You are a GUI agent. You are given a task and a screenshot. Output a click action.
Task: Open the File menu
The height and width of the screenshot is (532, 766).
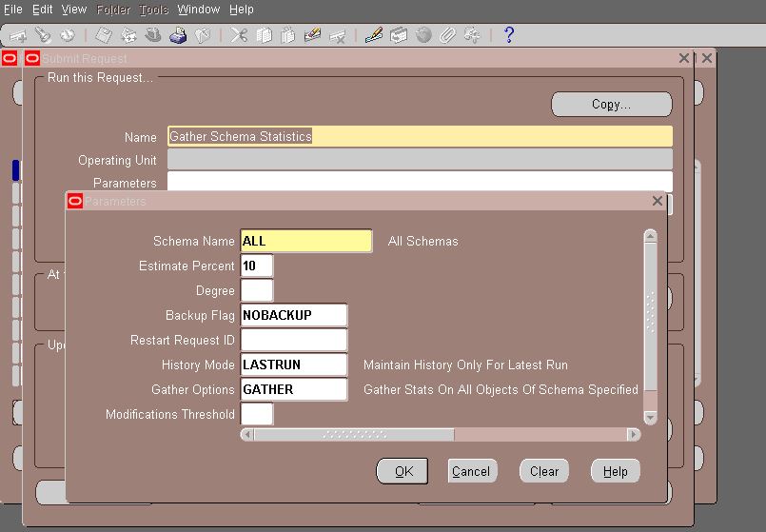coord(13,10)
